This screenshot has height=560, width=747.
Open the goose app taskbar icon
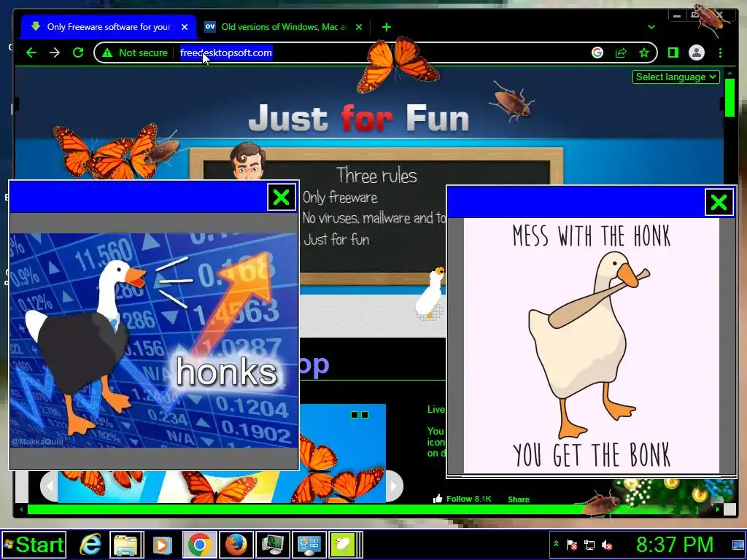click(x=344, y=545)
